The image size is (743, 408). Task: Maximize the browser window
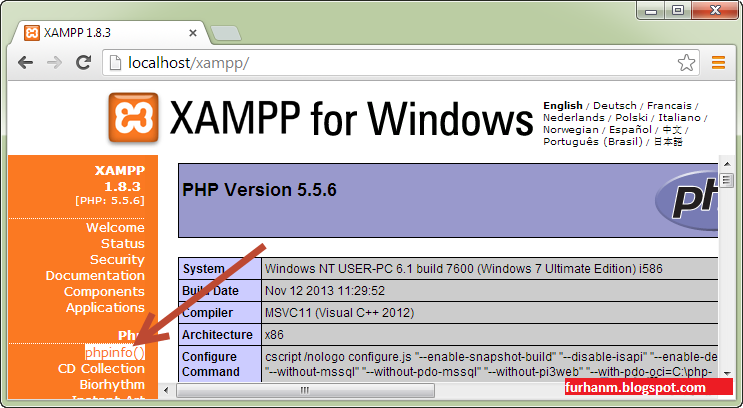(678, 10)
